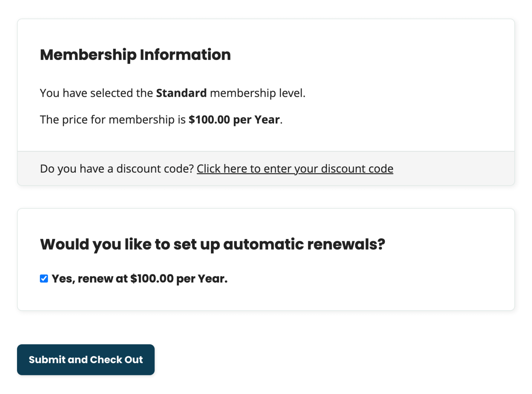The height and width of the screenshot is (394, 532).
Task: Click the "$100.00 per Year" price text
Action: click(234, 119)
